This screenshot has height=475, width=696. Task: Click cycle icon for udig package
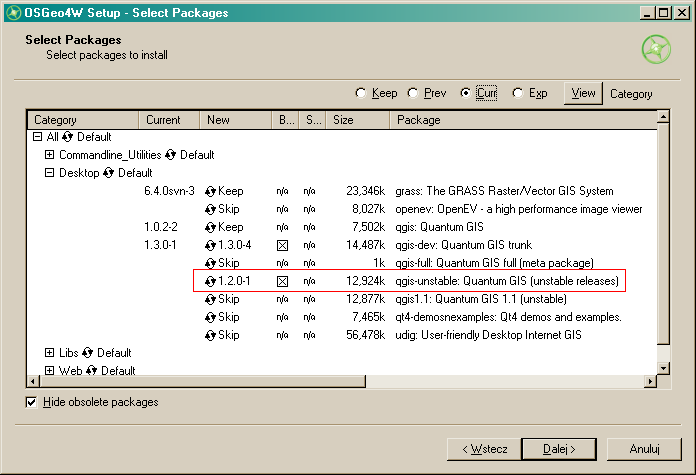tap(210, 335)
